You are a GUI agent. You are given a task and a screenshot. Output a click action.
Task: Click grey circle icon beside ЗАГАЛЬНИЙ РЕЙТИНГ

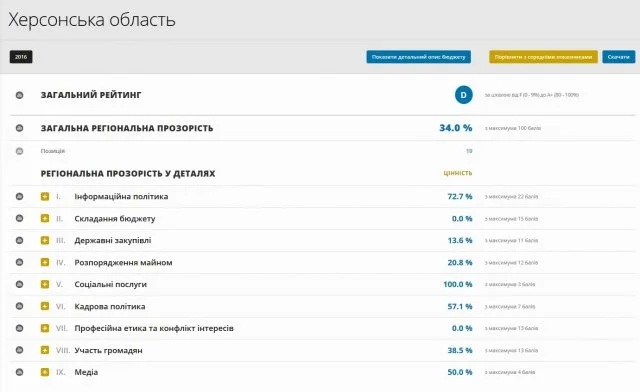point(19,95)
